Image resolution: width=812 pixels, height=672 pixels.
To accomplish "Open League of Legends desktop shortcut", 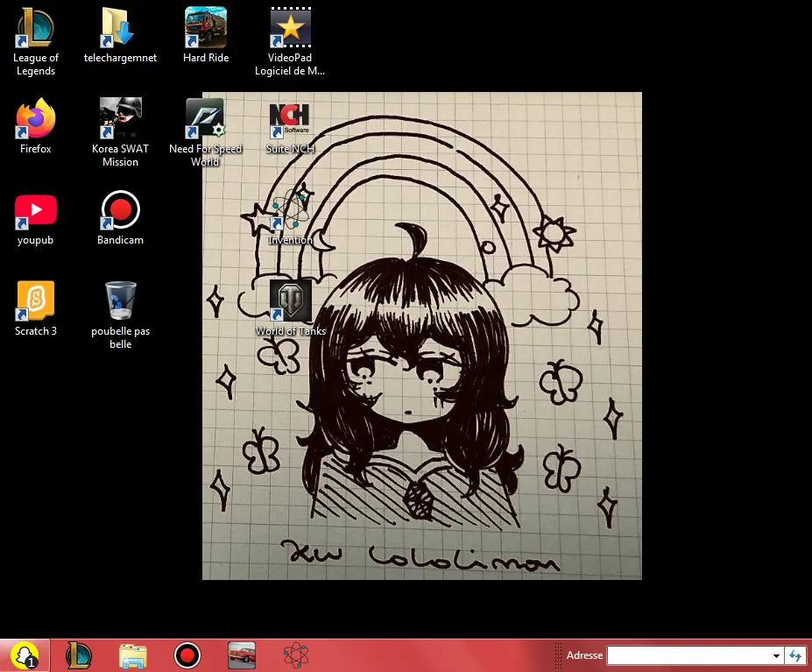I will coord(35,41).
